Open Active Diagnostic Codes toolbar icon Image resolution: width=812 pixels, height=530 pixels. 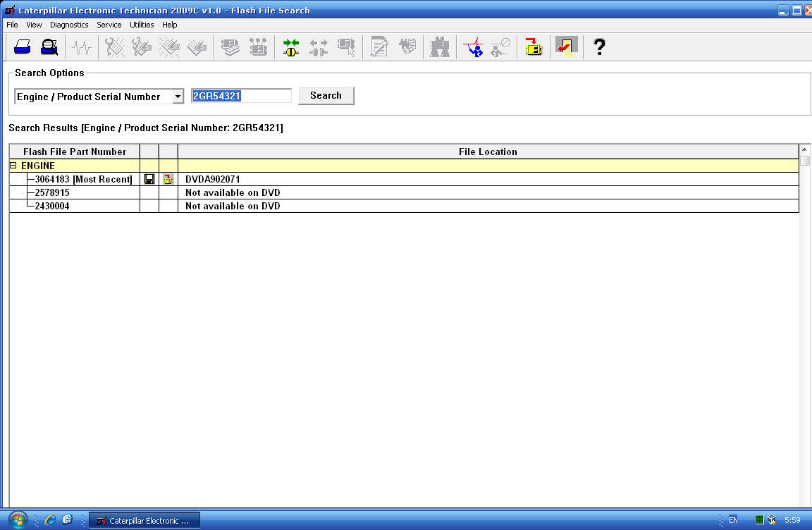click(x=114, y=47)
